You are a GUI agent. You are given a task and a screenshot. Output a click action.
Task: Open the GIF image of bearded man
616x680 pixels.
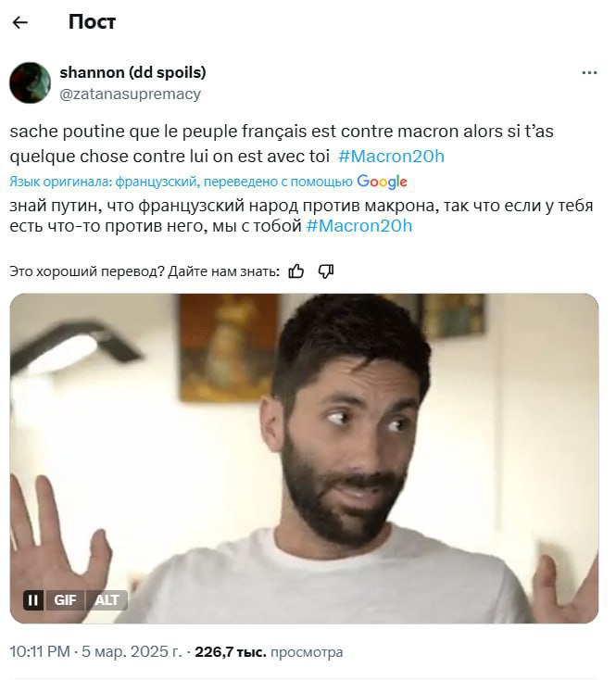click(304, 459)
